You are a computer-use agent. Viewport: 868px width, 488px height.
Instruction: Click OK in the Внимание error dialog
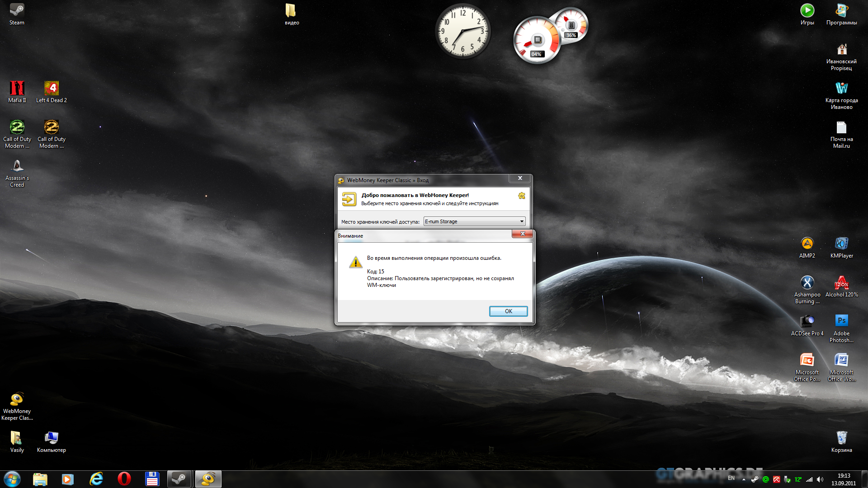pos(508,311)
